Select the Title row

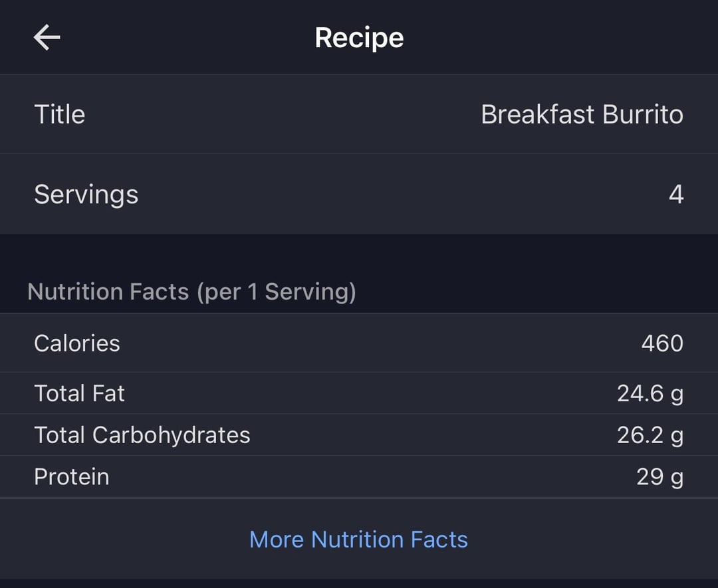359,114
